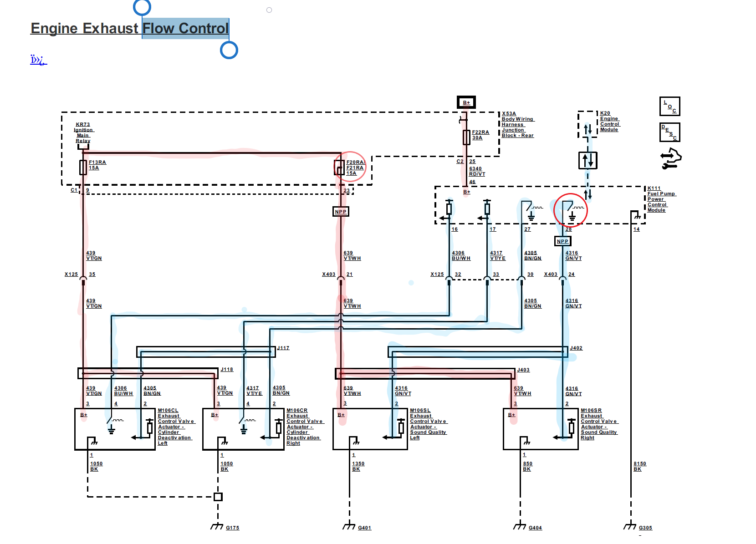Click the highlighted "Flow Control" title text
Viewport: 756px width, 544px height.
[185, 28]
